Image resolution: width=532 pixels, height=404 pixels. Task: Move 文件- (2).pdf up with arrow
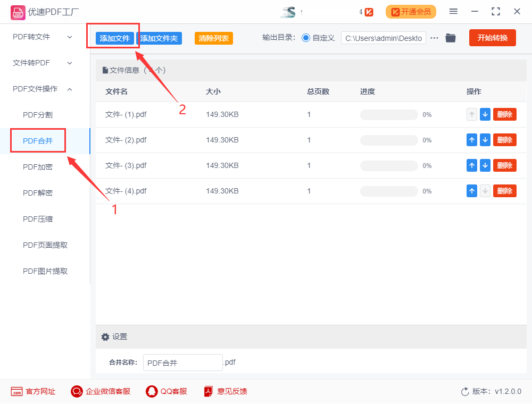[472, 140]
